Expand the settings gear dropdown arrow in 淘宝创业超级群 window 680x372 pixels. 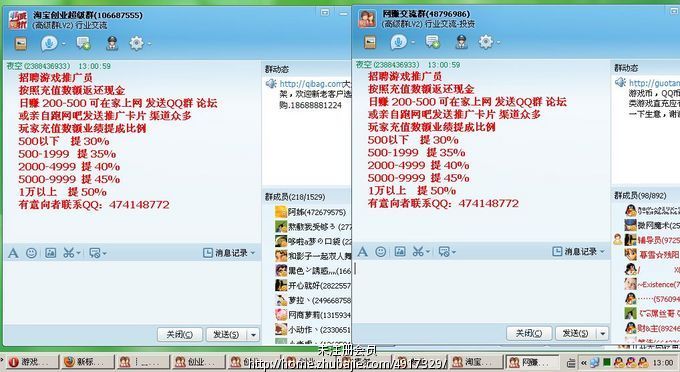tap(150, 44)
